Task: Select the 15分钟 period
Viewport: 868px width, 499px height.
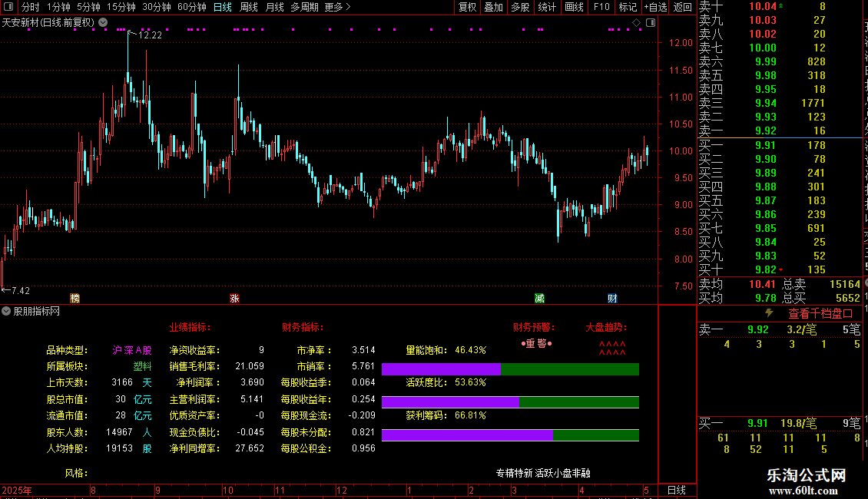Action: pyautogui.click(x=121, y=7)
